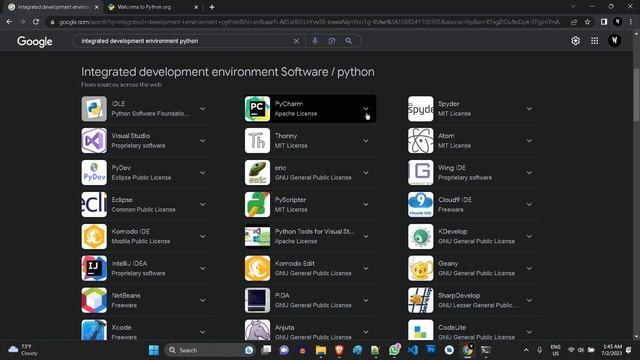
Task: Open the Google account avatar
Action: (614, 40)
